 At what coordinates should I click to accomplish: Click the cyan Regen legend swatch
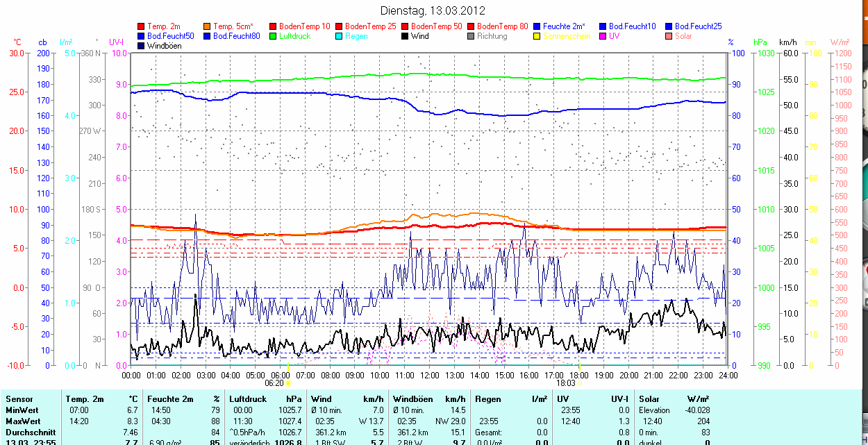pos(339,36)
